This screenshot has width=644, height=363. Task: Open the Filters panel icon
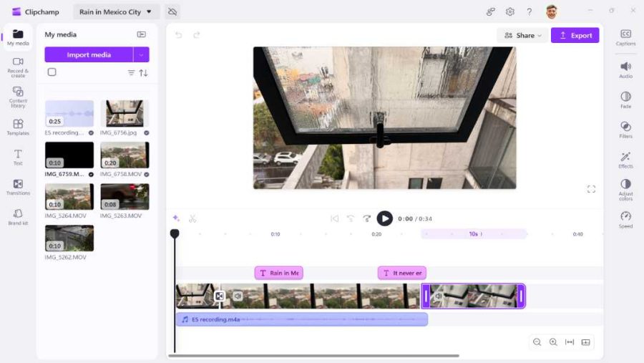[625, 126]
